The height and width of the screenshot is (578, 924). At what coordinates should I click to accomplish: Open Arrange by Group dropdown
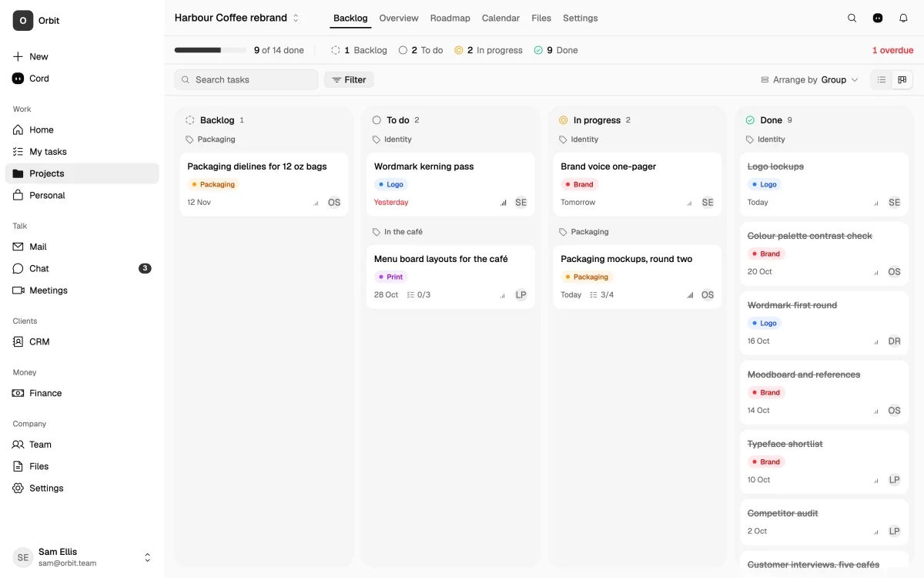pyautogui.click(x=809, y=79)
